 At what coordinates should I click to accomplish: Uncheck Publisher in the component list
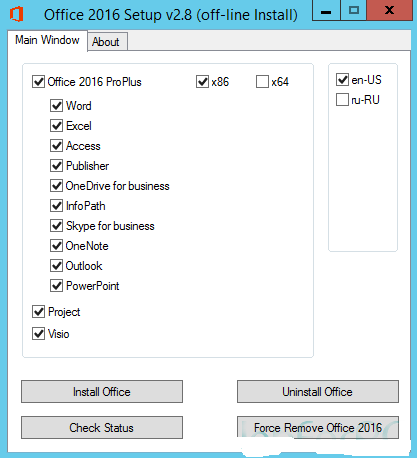(57, 166)
